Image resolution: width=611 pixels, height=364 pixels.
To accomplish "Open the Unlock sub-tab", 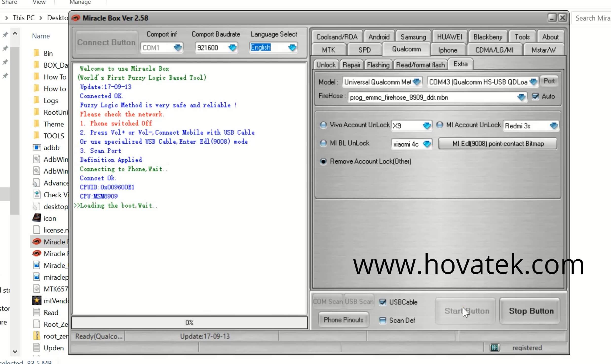I will 326,65.
